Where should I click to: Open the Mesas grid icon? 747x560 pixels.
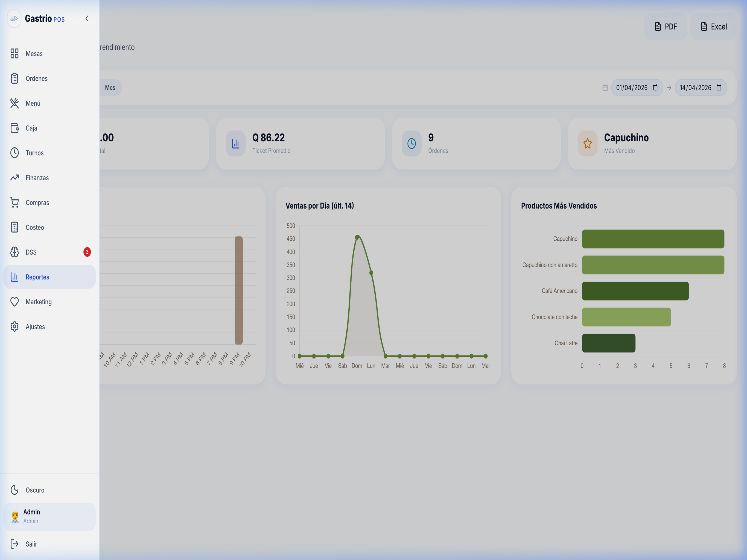click(14, 53)
